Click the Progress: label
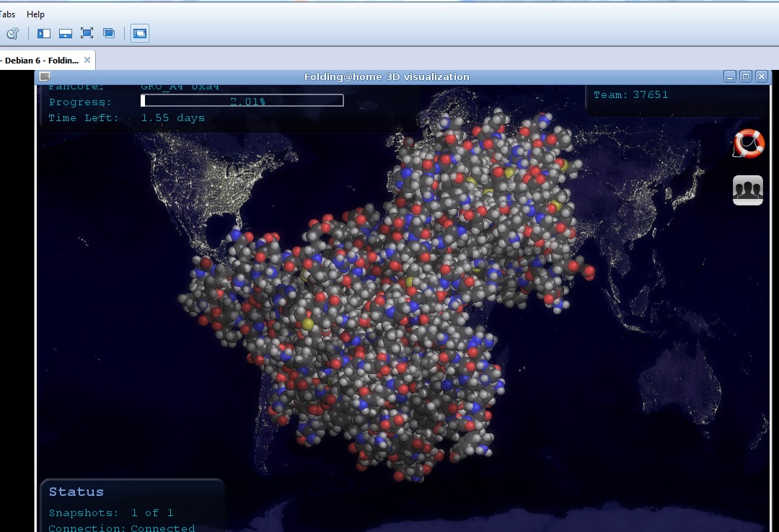779x532 pixels. (x=80, y=102)
